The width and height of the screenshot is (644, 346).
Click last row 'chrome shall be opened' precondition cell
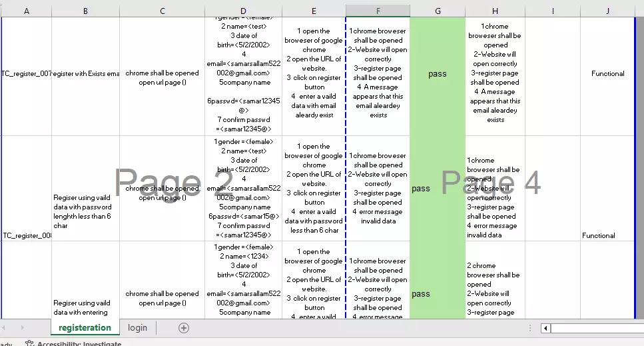[162, 280]
